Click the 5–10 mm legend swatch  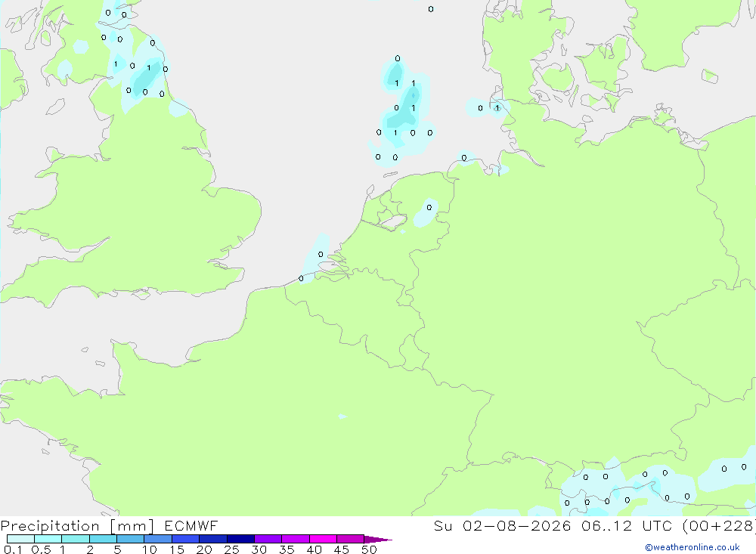(x=131, y=539)
